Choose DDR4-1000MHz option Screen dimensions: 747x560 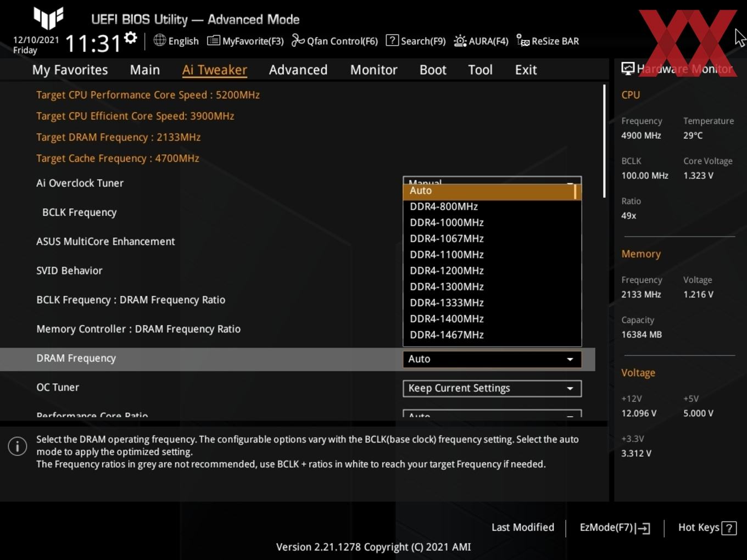447,223
